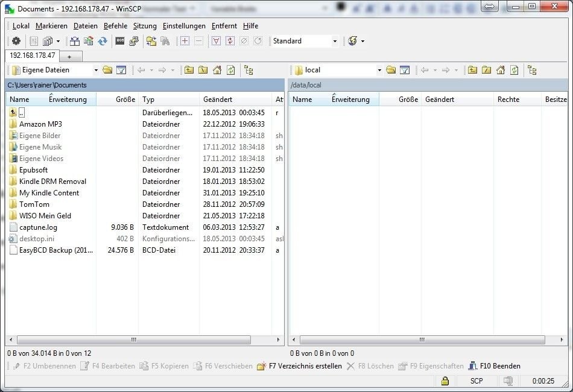The height and width of the screenshot is (392, 573).
Task: Open folder in remote panel toolbar
Action: (x=391, y=70)
